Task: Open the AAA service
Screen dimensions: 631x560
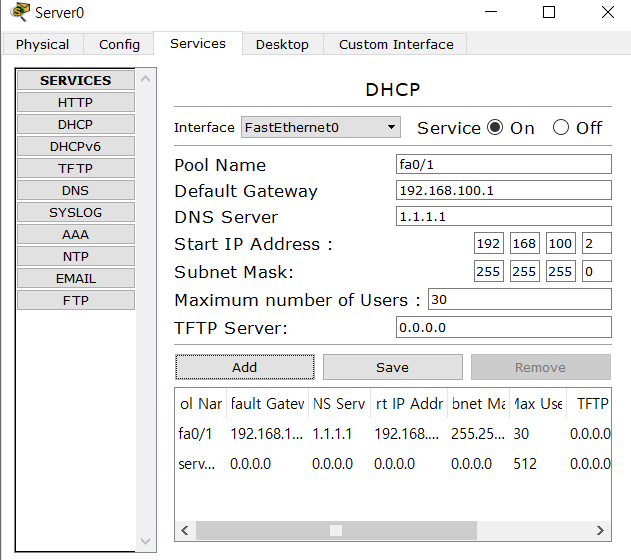Action: [x=76, y=234]
